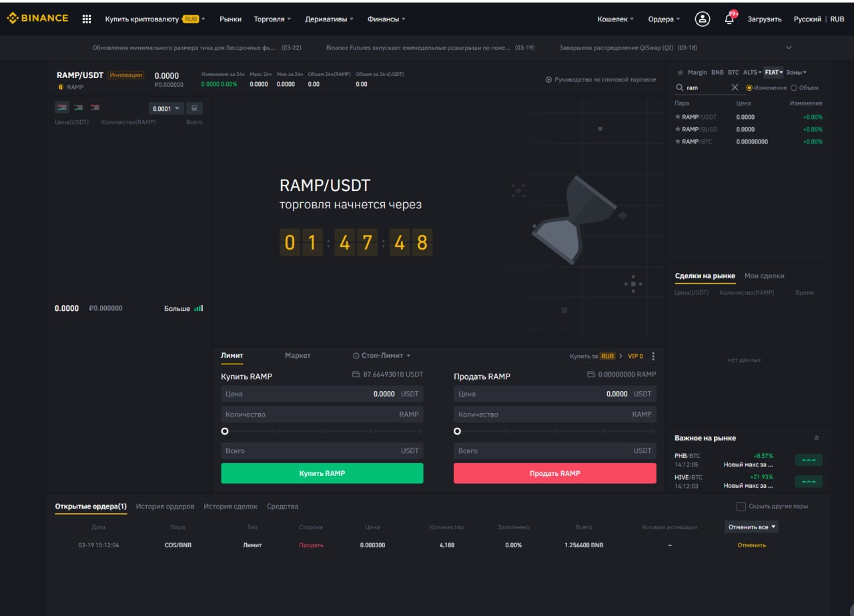
Task: Open the Рынки menu item
Action: [x=231, y=19]
